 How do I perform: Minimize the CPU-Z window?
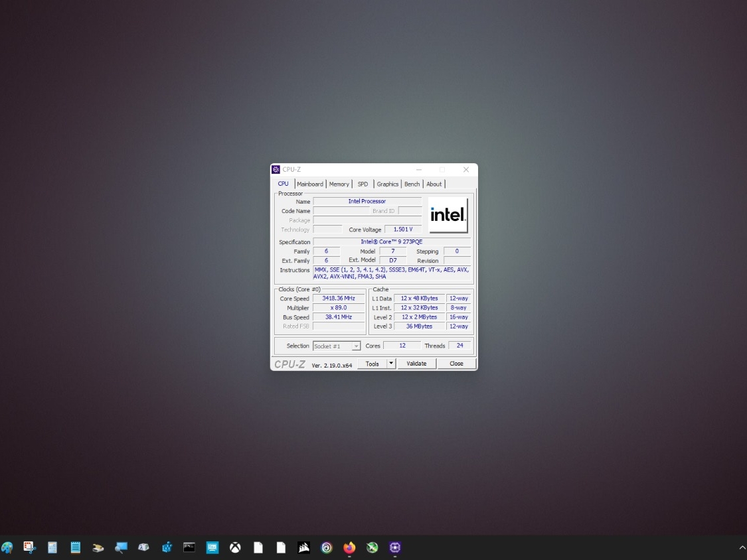click(419, 169)
